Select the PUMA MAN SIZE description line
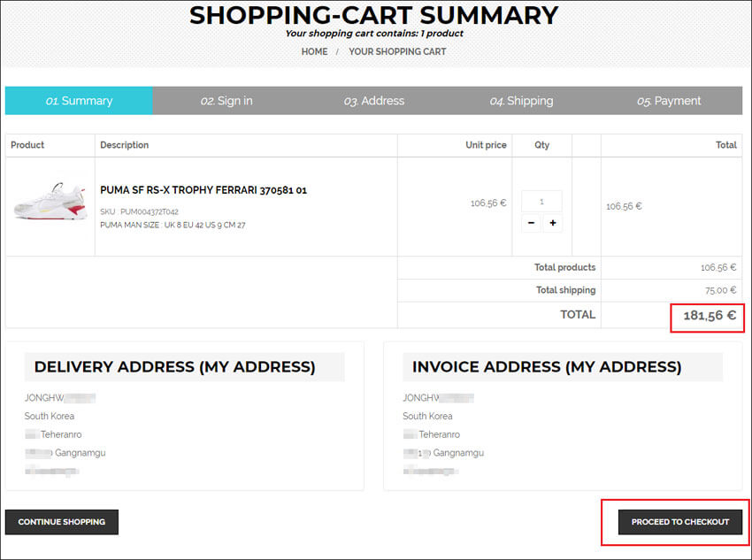The image size is (752, 560). click(x=173, y=225)
